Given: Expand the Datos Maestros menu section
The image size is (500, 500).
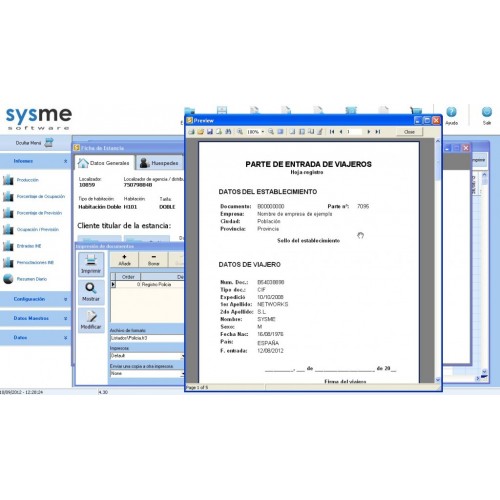Looking at the screenshot, I should click(x=35, y=318).
